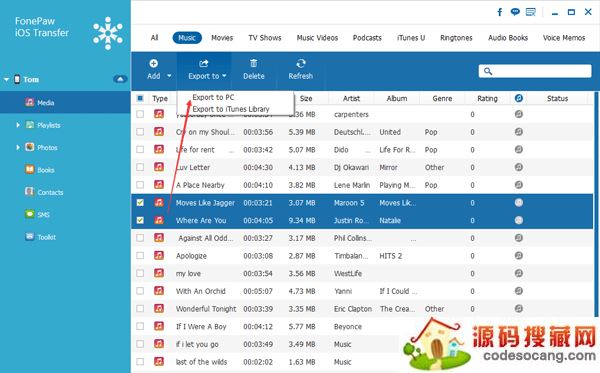Image resolution: width=600 pixels, height=373 pixels.
Task: Open the menu list icon beside feedback
Action: point(531,12)
